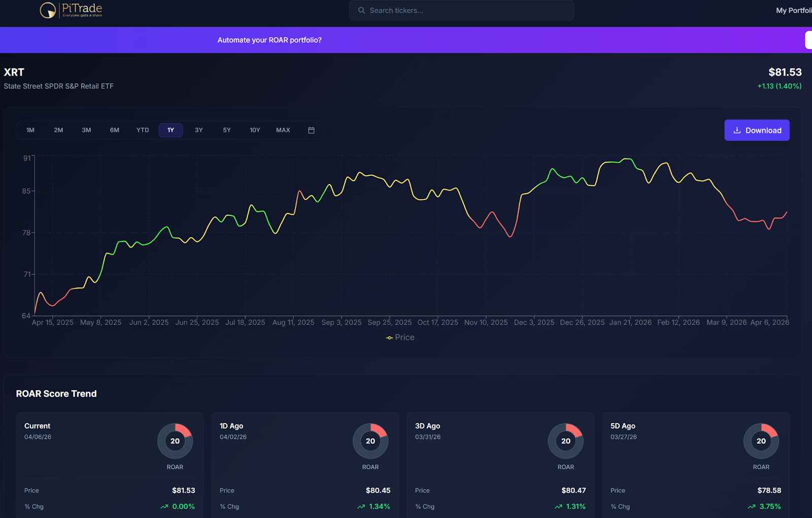Select the MAX time range
The image size is (812, 518).
[283, 131]
